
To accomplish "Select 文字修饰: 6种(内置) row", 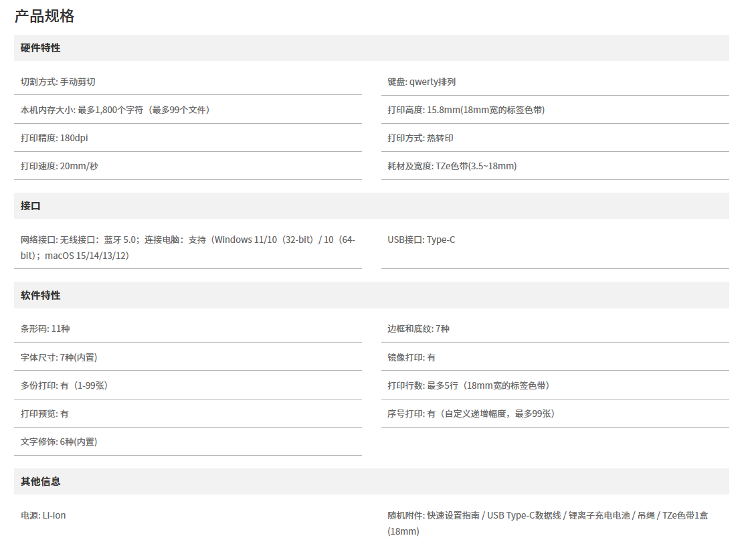I will 188,442.
